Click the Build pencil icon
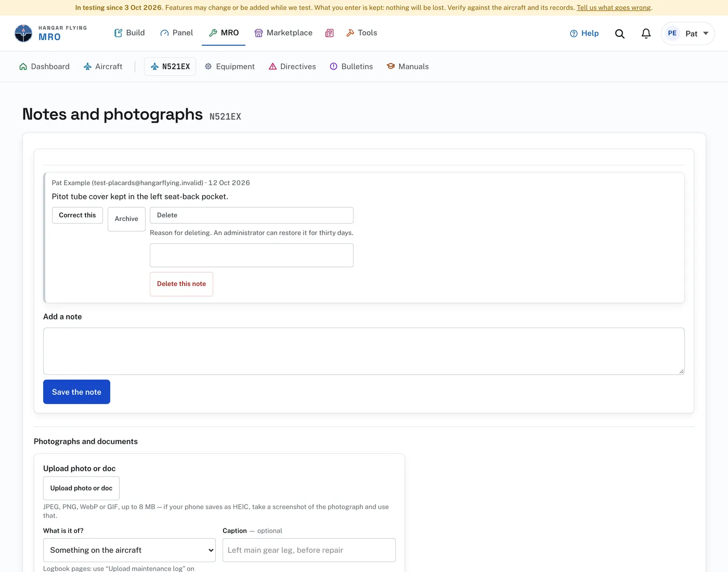This screenshot has height=572, width=728. [118, 33]
